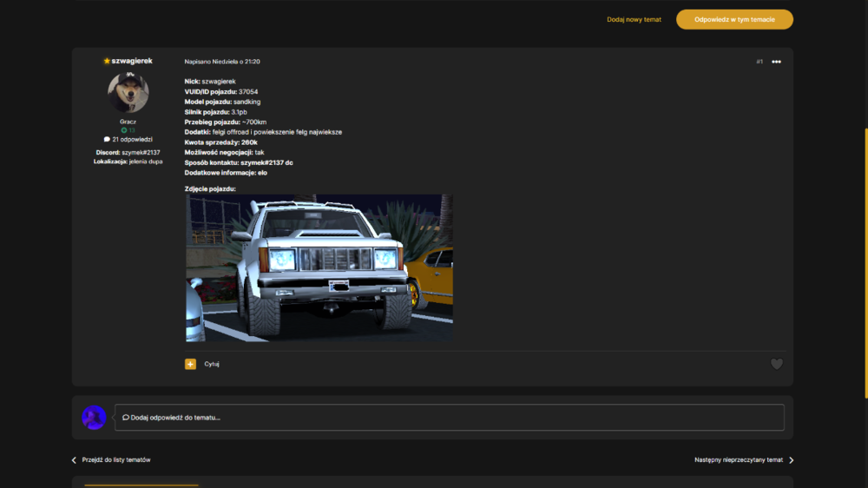Click the page vertical scrollbar
This screenshot has height=488, width=868.
[865, 263]
